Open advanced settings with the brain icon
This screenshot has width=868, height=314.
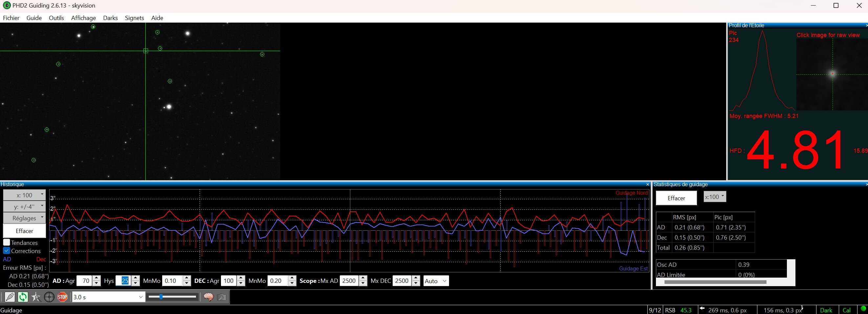tap(208, 297)
